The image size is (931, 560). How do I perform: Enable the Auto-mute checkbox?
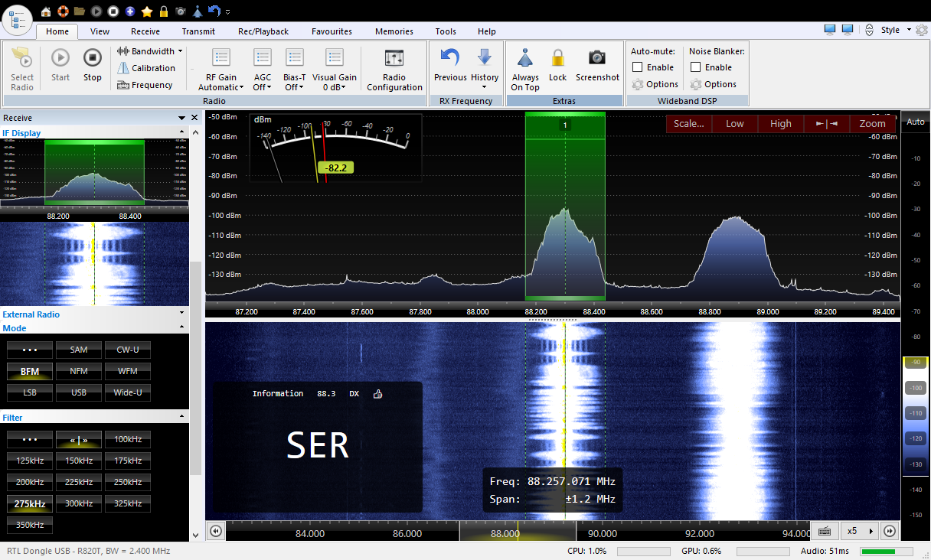click(x=637, y=67)
